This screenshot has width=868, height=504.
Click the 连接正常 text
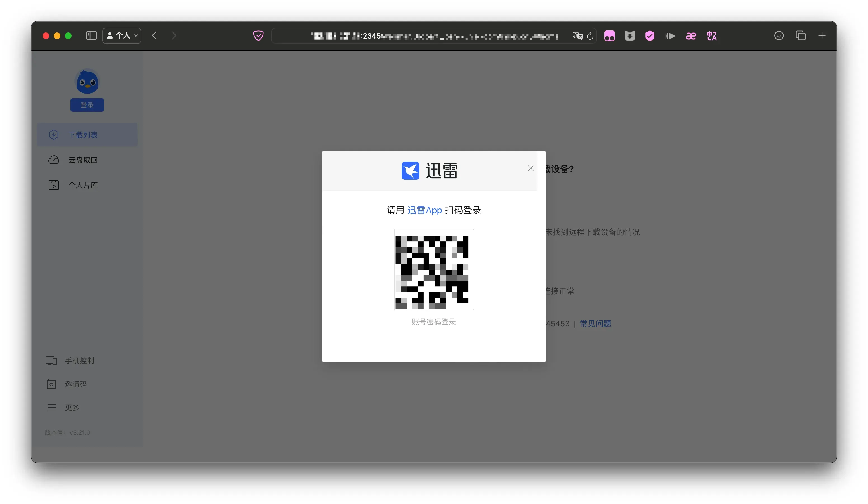click(x=560, y=291)
